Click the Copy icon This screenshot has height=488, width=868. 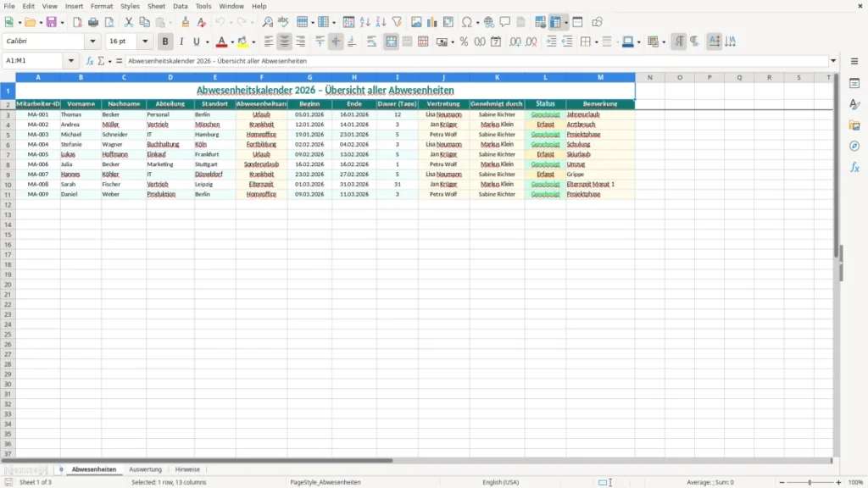tap(144, 22)
